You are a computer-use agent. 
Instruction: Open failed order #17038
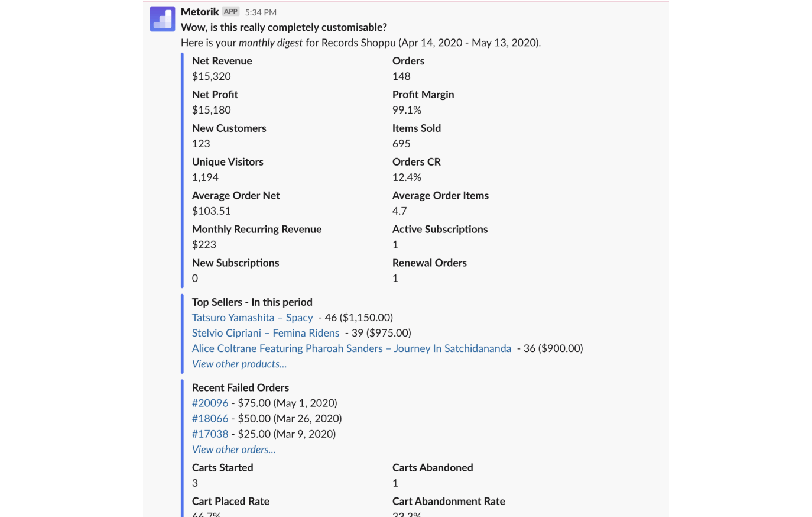[x=210, y=434]
